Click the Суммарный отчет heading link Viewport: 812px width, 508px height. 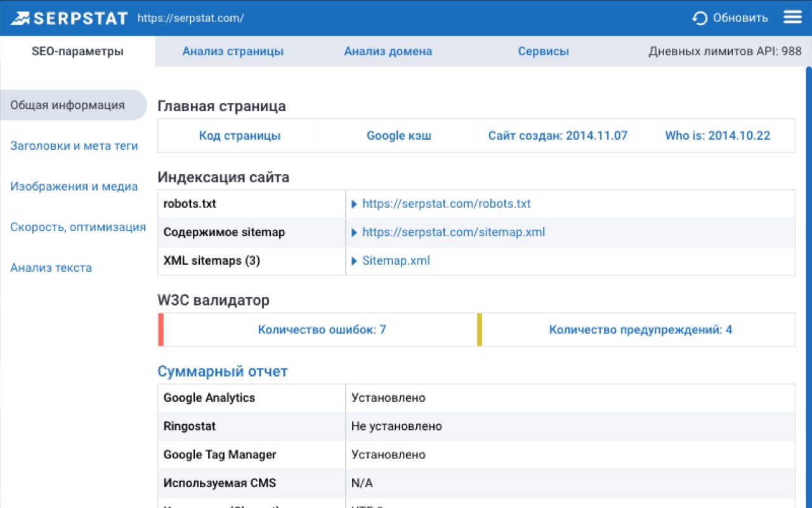click(223, 371)
